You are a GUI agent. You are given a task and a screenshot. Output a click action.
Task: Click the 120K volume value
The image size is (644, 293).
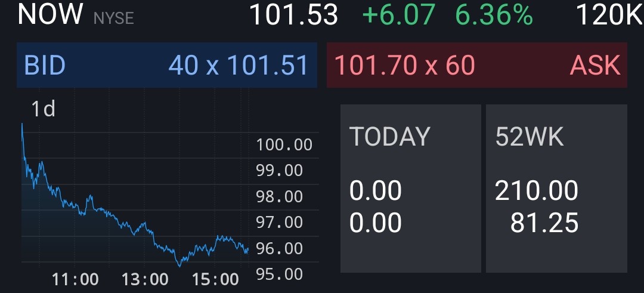click(x=609, y=15)
